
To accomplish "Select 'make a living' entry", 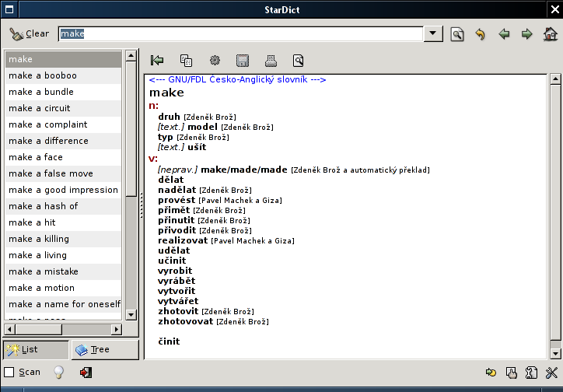I will pyautogui.click(x=64, y=255).
